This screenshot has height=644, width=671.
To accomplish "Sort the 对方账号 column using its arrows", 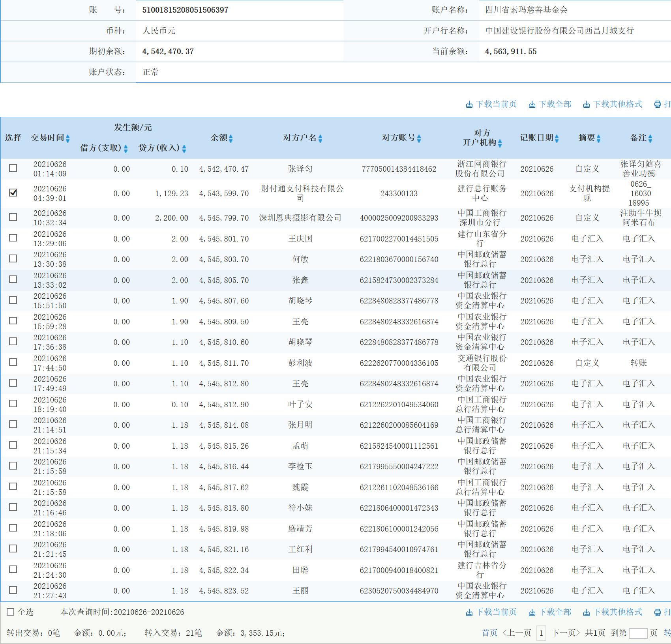I will [419, 139].
